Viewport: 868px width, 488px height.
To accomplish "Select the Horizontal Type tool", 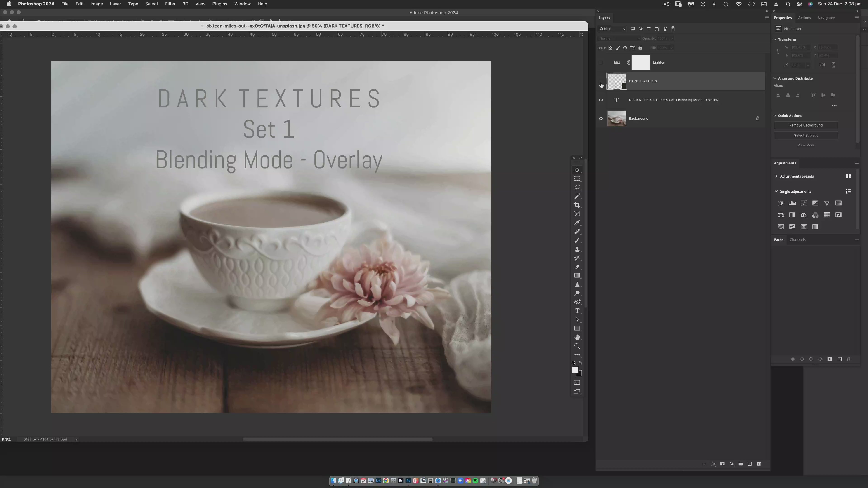I will tap(577, 311).
